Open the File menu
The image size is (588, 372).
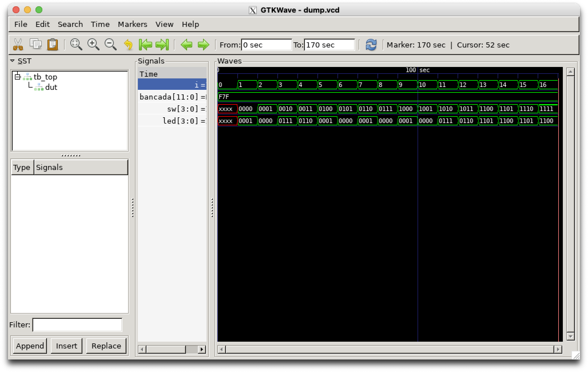pos(21,24)
